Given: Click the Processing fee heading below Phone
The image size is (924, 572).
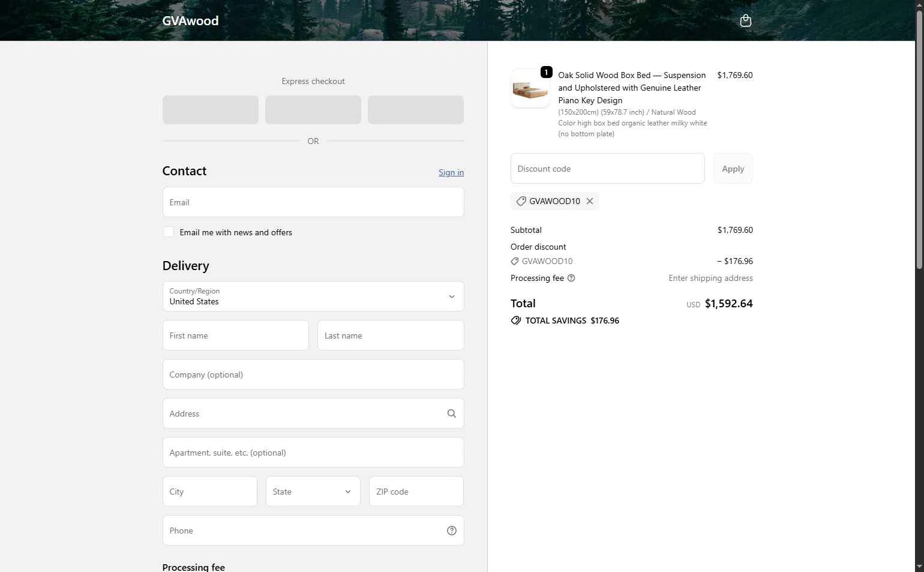Looking at the screenshot, I should [194, 567].
